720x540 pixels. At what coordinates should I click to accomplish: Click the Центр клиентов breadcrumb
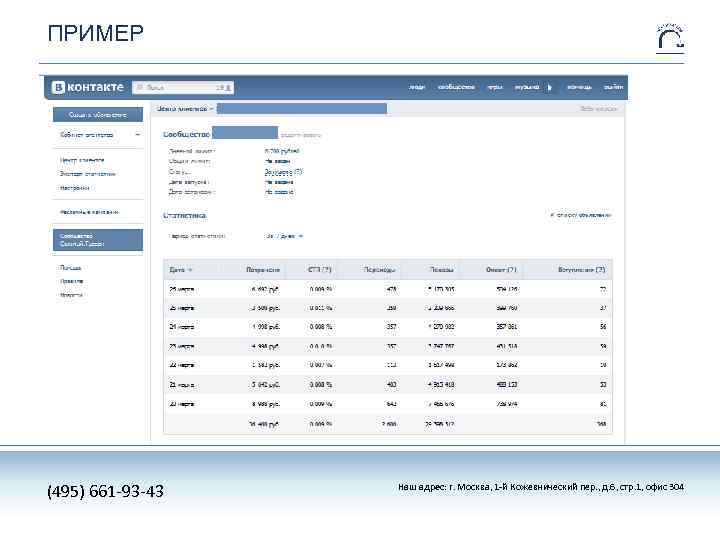(x=182, y=109)
